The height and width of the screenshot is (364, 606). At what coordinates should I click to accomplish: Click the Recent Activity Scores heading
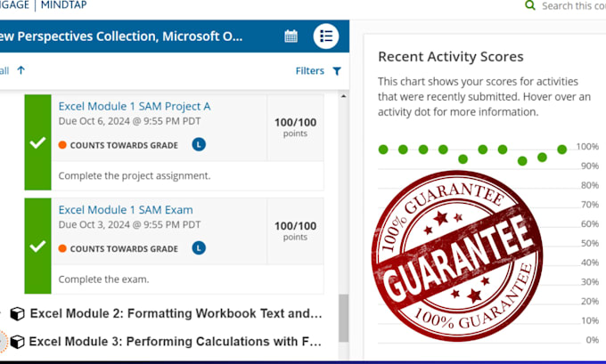click(x=451, y=57)
